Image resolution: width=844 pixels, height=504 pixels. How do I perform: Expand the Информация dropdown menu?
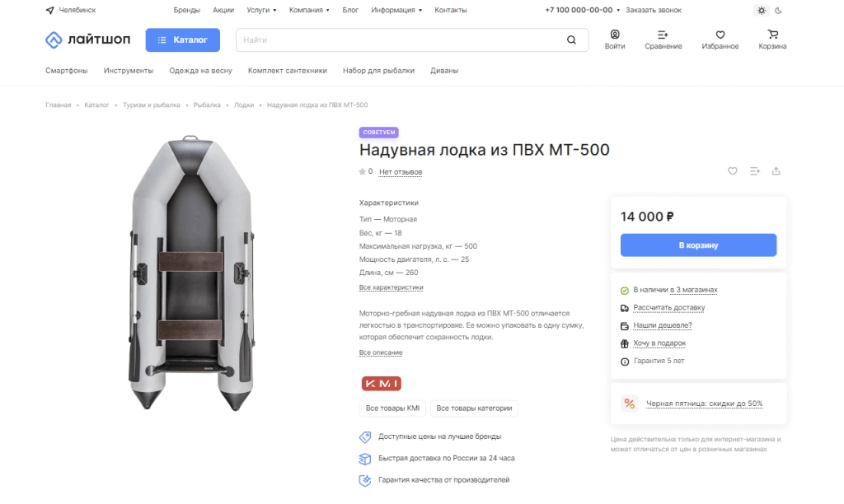(x=396, y=10)
